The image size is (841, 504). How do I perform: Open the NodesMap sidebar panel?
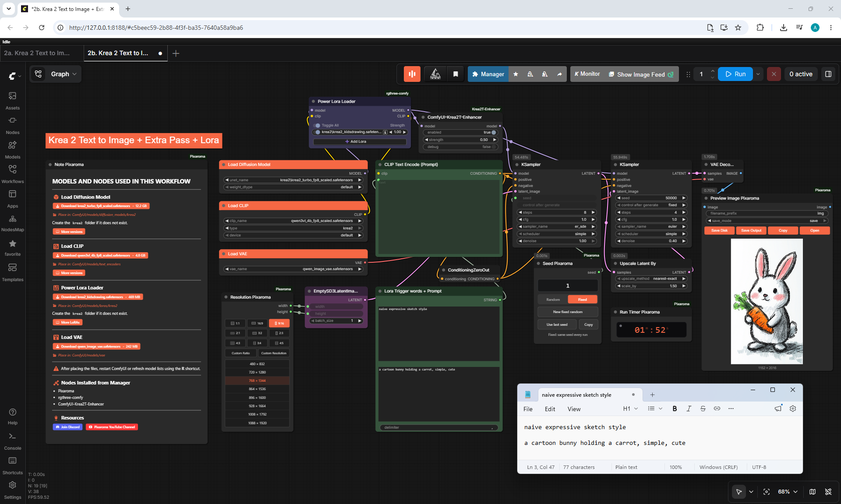tap(12, 223)
